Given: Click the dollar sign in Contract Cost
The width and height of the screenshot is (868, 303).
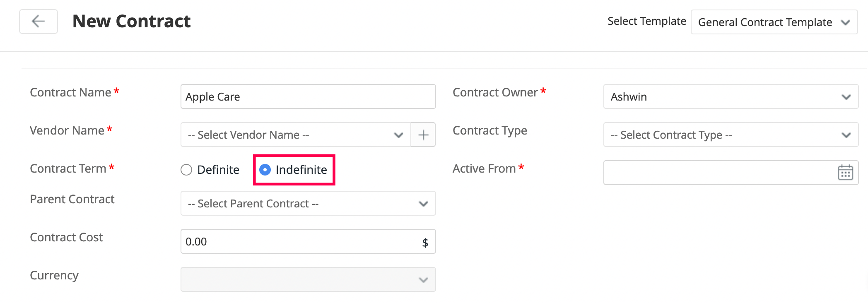Looking at the screenshot, I should (425, 243).
